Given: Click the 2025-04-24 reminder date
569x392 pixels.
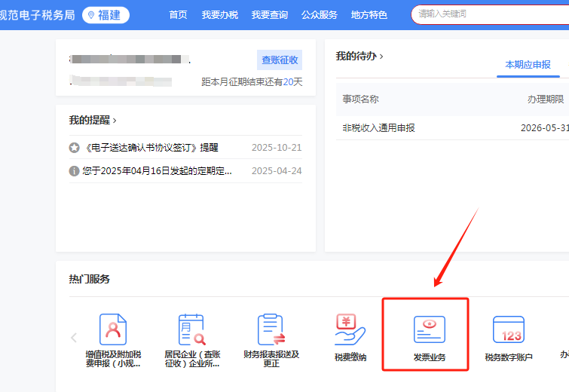Looking at the screenshot, I should tap(277, 171).
